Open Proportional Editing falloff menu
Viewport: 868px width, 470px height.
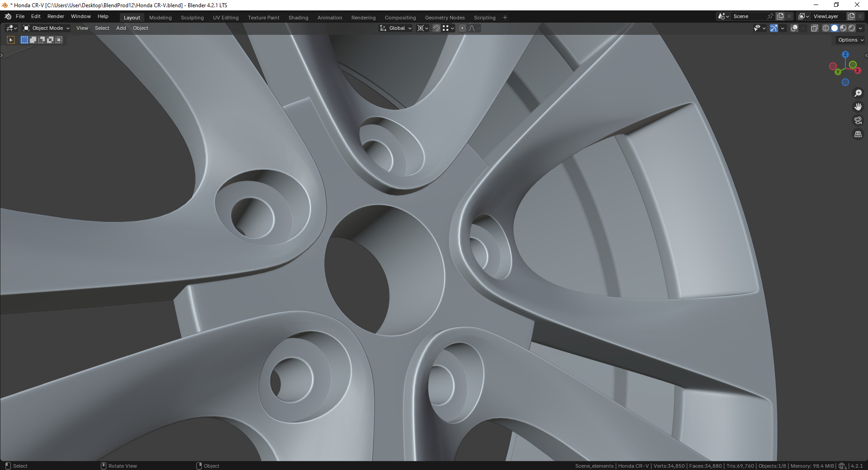coord(474,28)
